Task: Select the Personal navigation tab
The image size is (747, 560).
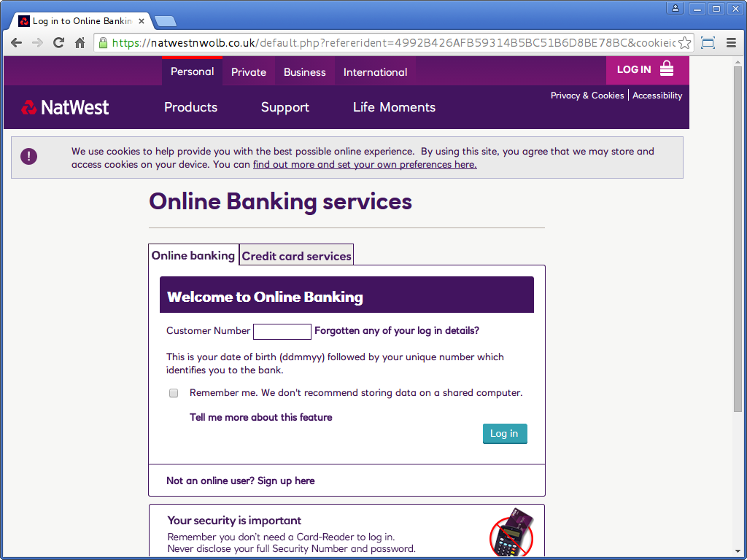Action: click(x=192, y=71)
